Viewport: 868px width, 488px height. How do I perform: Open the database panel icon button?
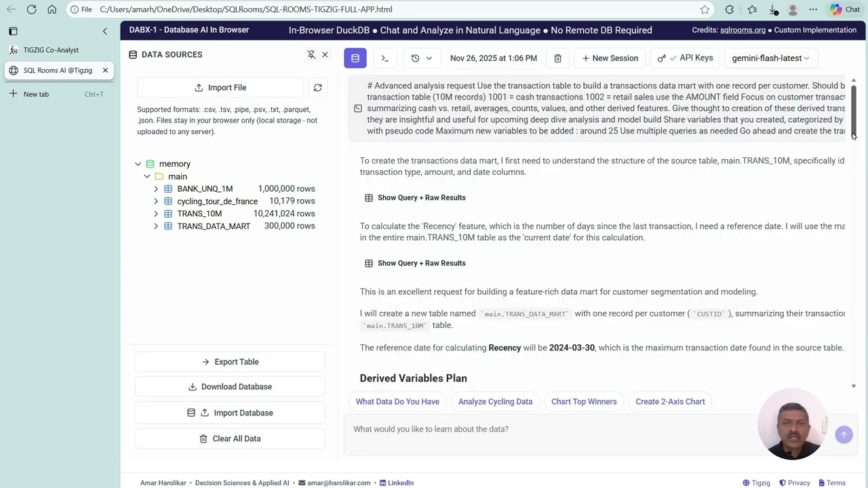[355, 58]
